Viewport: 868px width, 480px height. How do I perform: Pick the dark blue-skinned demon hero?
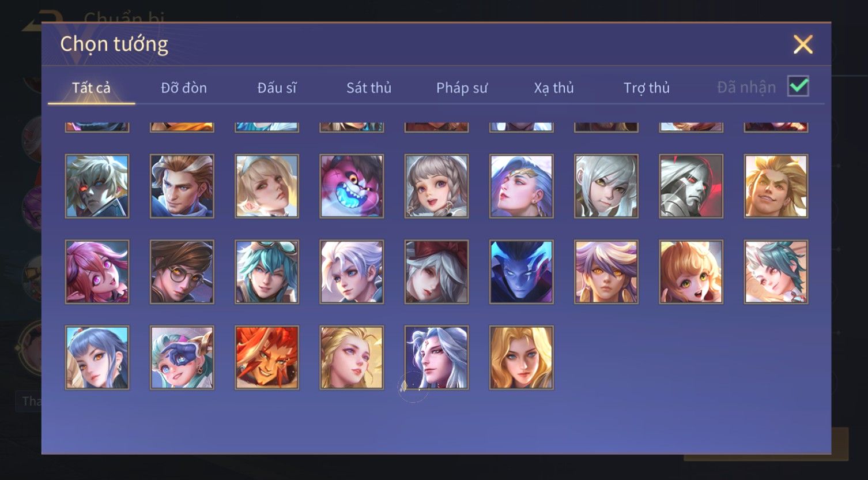(521, 272)
